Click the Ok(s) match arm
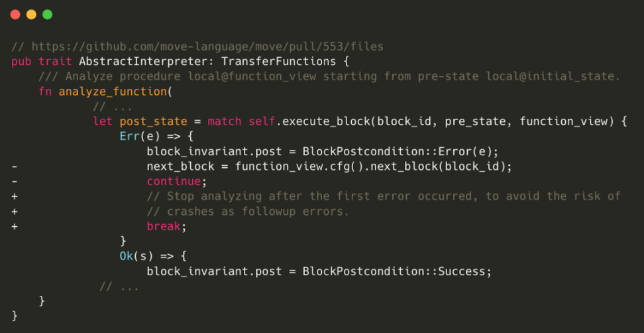The width and height of the screenshot is (644, 333). point(133,257)
